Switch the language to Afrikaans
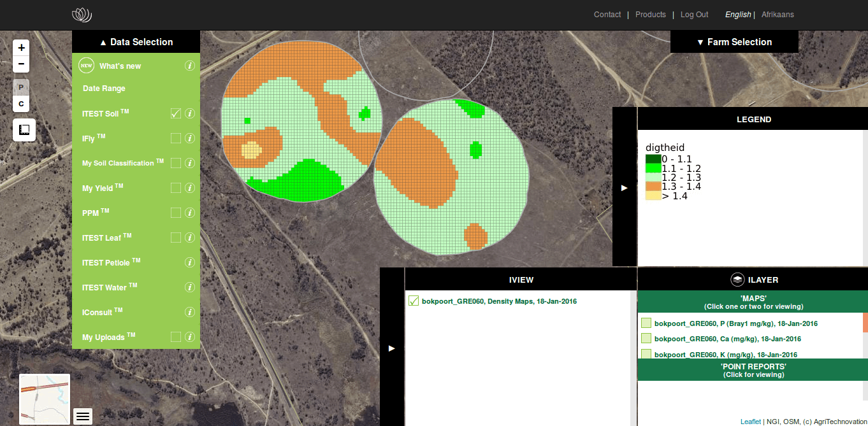Viewport: 868px width, 426px height. [x=777, y=14]
